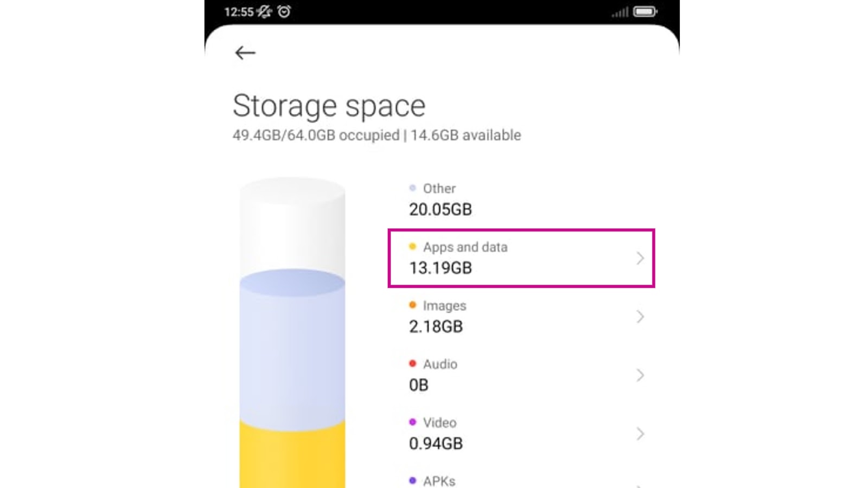Click the Storage space heading
868x488 pixels.
tap(329, 106)
